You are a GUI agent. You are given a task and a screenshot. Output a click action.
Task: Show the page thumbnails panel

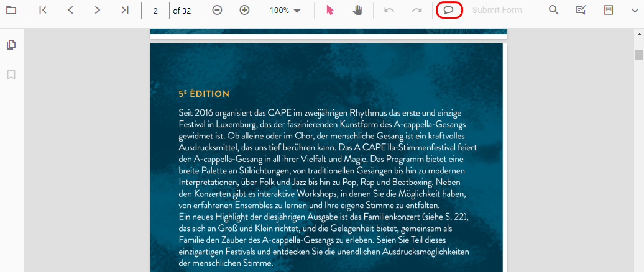[11, 45]
